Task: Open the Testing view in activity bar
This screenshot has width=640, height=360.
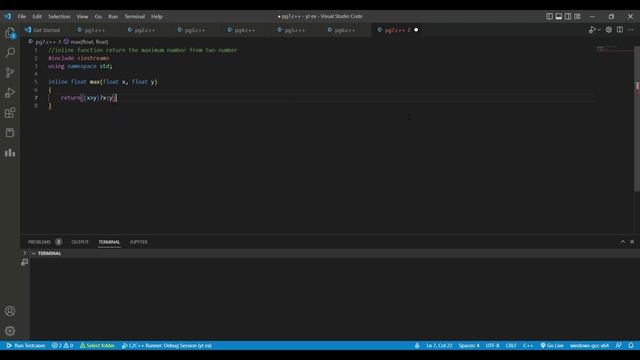Action: [x=10, y=133]
